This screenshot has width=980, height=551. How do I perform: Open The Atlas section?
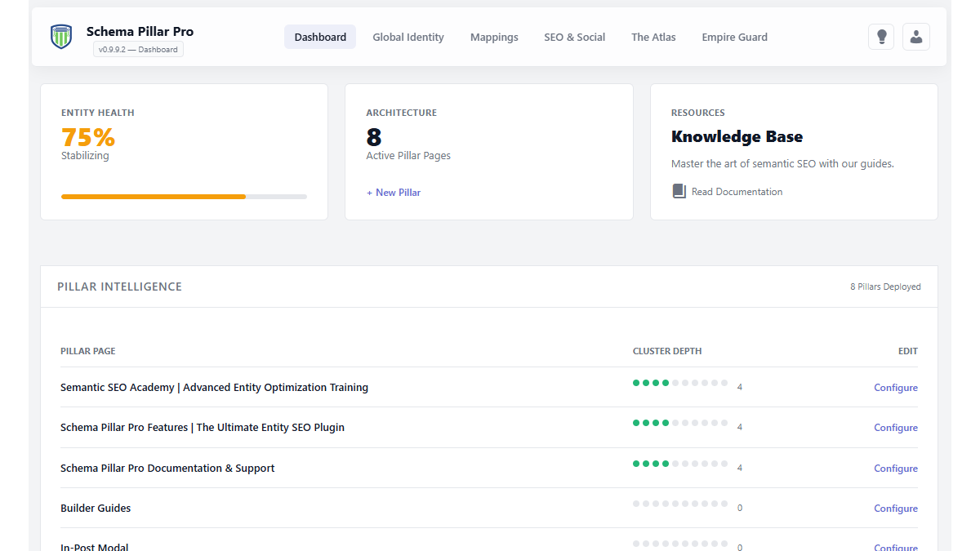[653, 37]
